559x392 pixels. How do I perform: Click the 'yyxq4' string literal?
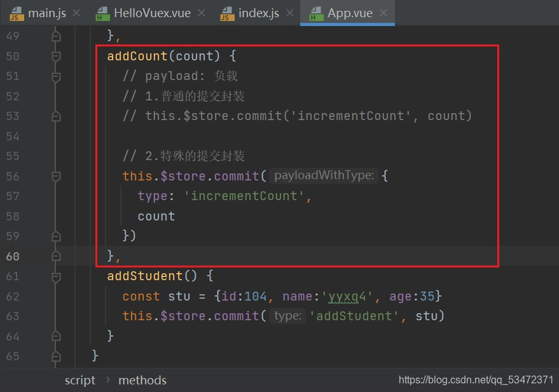click(x=347, y=297)
